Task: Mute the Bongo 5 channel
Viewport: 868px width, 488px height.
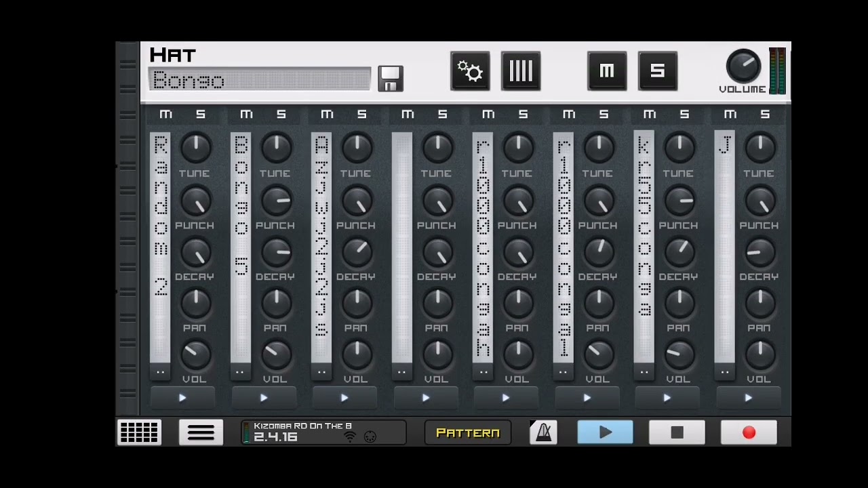Action: 246,115
